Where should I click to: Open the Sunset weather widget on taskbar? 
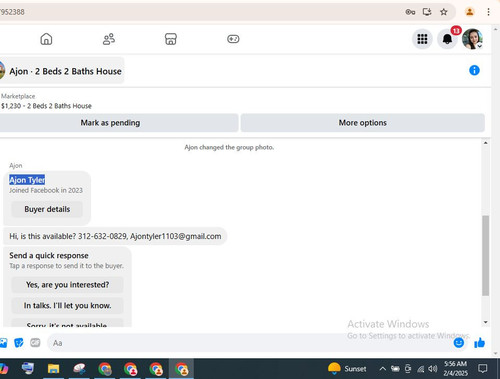point(347,369)
